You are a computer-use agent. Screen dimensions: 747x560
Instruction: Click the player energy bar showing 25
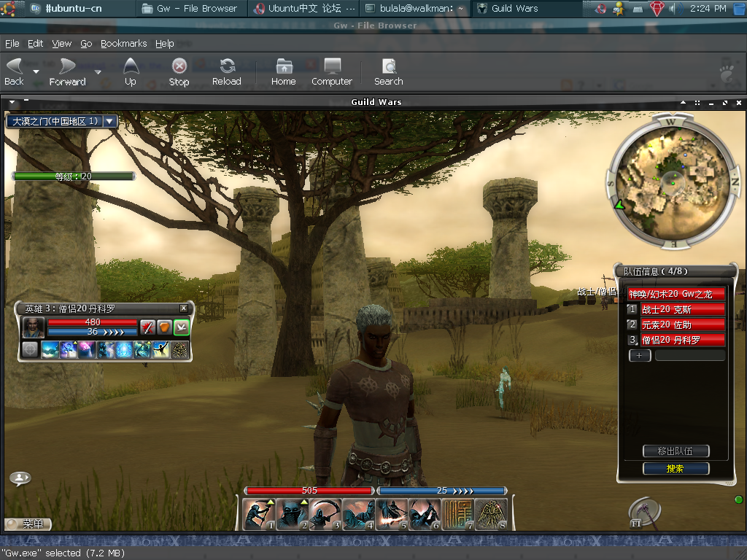442,491
